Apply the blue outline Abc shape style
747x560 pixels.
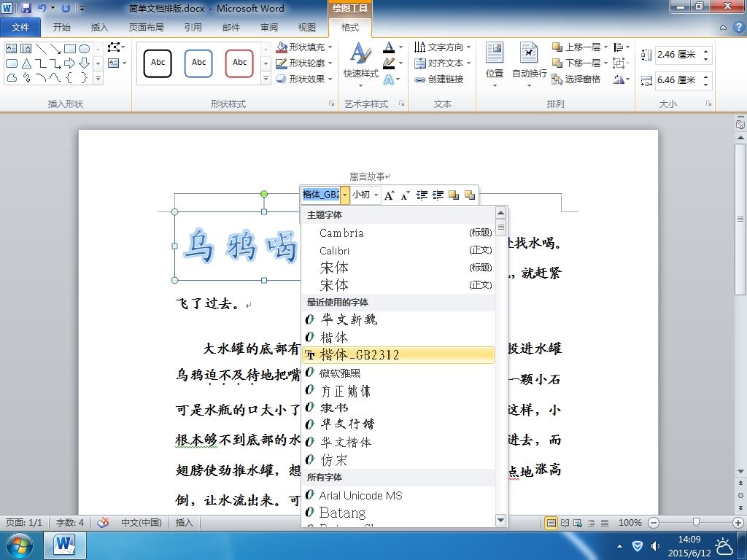coord(198,63)
